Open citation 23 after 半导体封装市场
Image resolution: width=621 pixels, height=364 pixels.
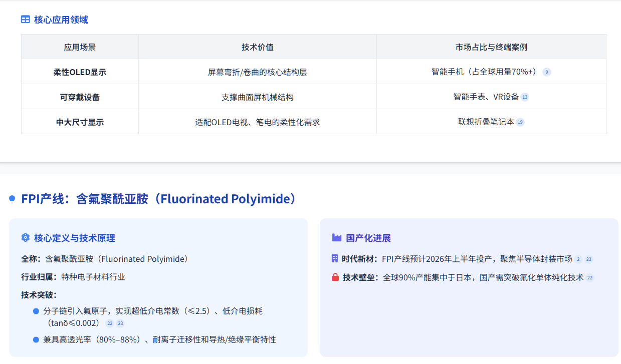[x=589, y=259]
